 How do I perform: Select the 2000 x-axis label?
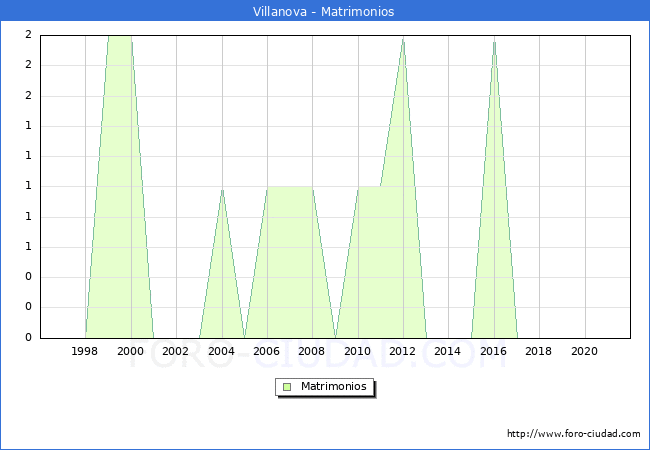[x=130, y=351]
